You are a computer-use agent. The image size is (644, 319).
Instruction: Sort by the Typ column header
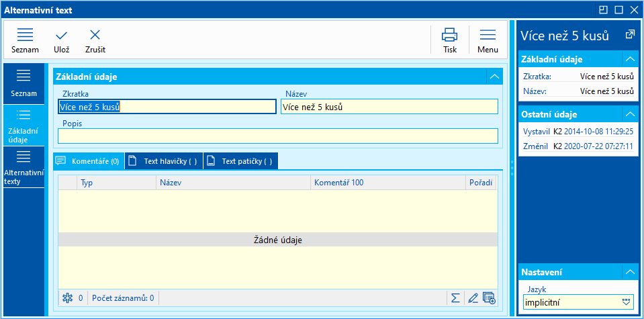tap(116, 183)
